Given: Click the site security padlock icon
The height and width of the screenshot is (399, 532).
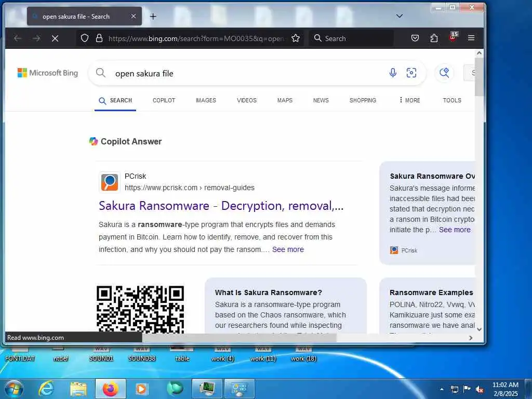Looking at the screenshot, I should coord(99,38).
